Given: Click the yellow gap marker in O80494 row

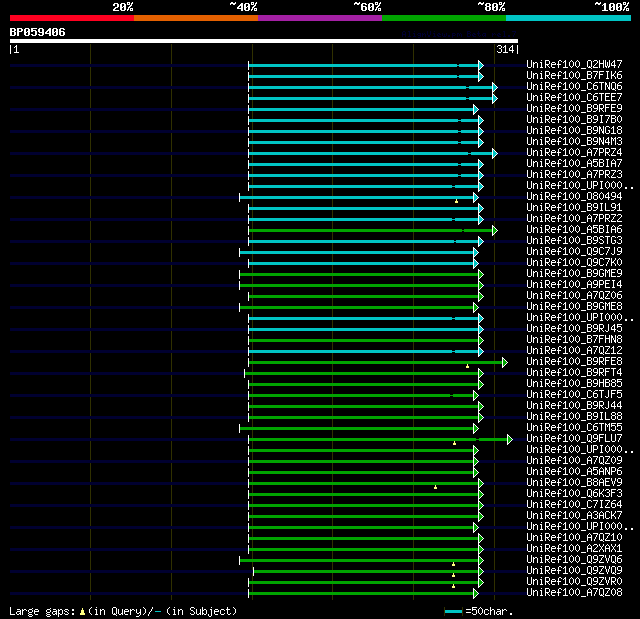Looking at the screenshot, I should pos(455,200).
